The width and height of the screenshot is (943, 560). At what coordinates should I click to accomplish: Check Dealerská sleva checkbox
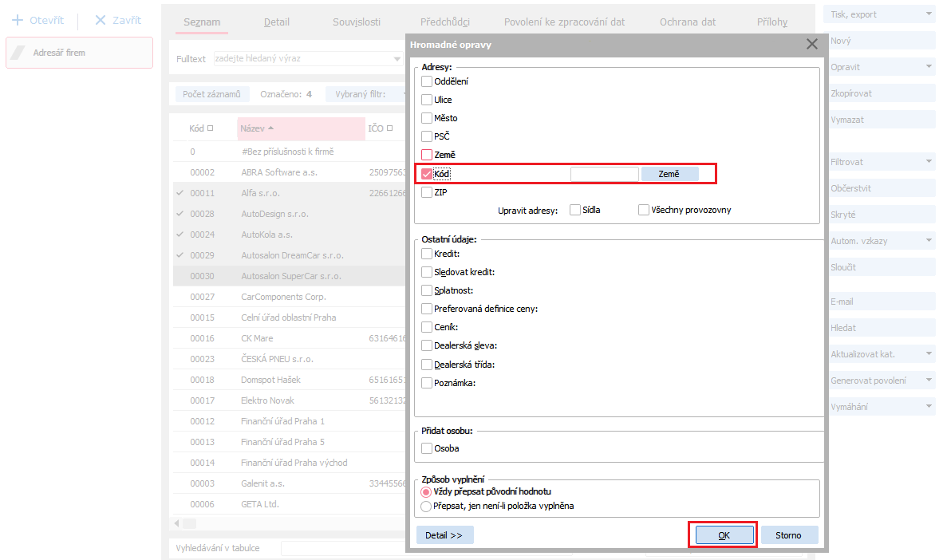[x=426, y=346]
